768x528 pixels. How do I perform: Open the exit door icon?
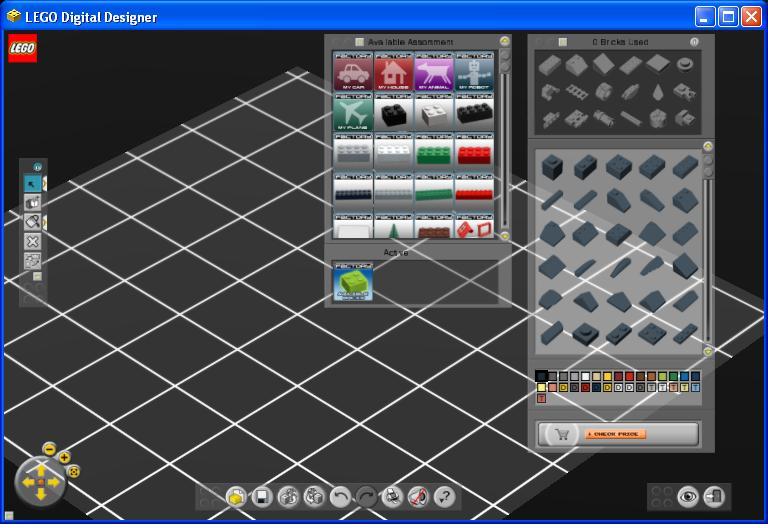point(714,497)
